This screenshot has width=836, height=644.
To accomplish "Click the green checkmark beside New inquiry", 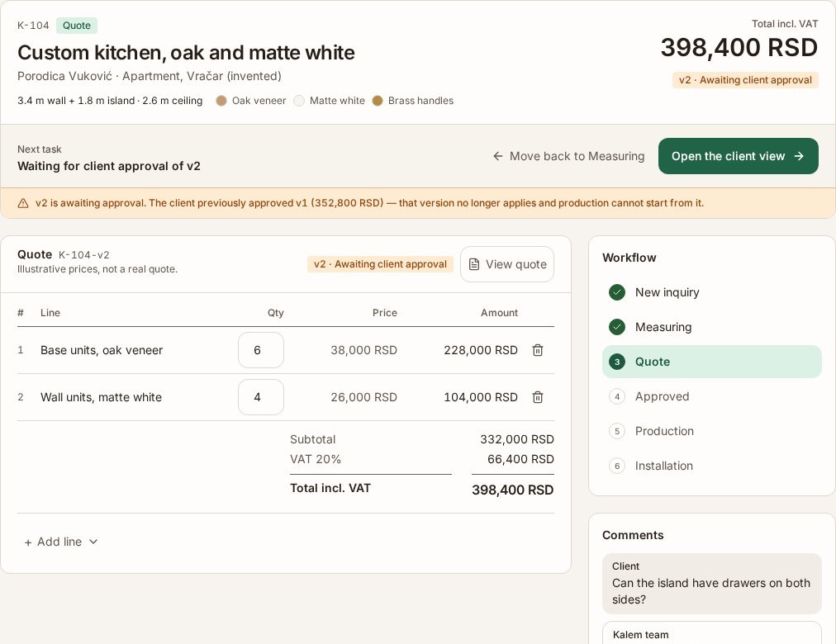I will (x=617, y=292).
